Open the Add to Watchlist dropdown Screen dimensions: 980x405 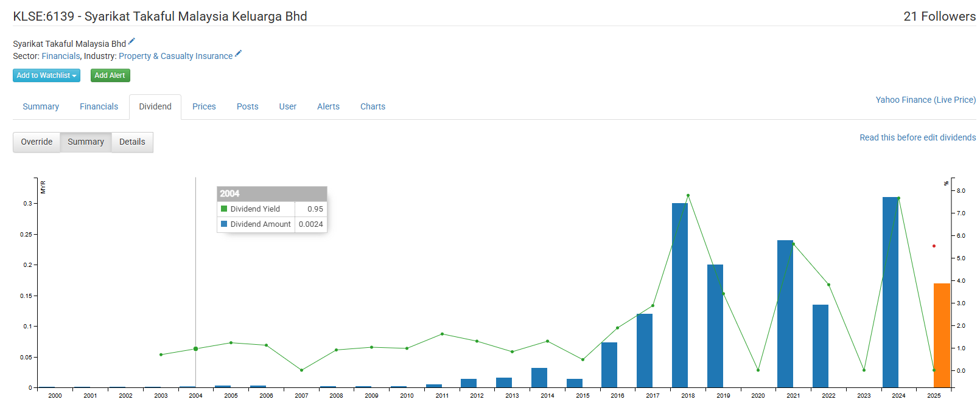(x=46, y=75)
